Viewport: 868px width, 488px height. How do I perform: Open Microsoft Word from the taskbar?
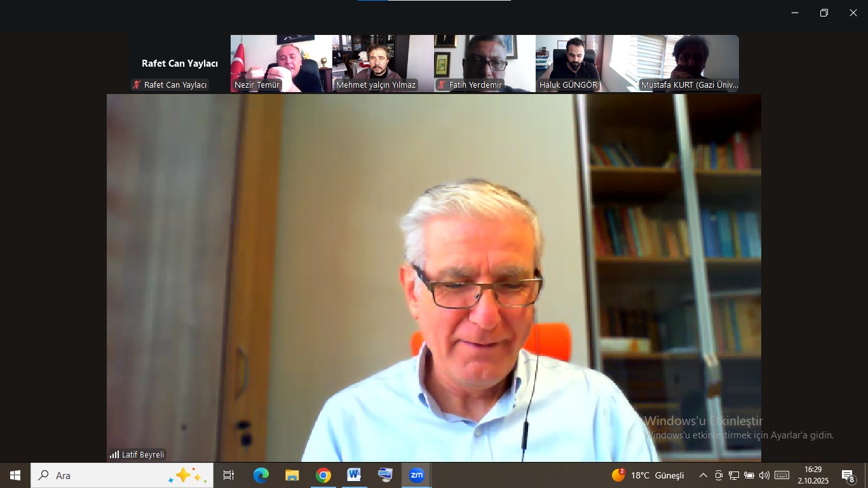click(354, 475)
